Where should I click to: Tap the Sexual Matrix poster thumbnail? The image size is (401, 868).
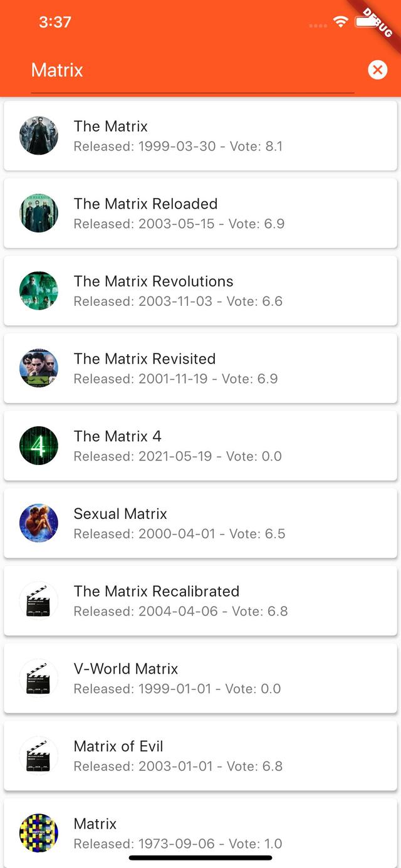[x=39, y=523]
